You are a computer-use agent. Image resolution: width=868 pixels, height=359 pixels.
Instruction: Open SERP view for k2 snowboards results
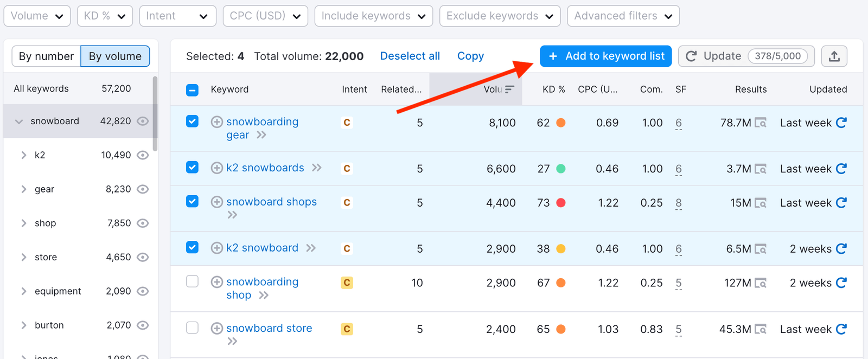pyautogui.click(x=761, y=169)
